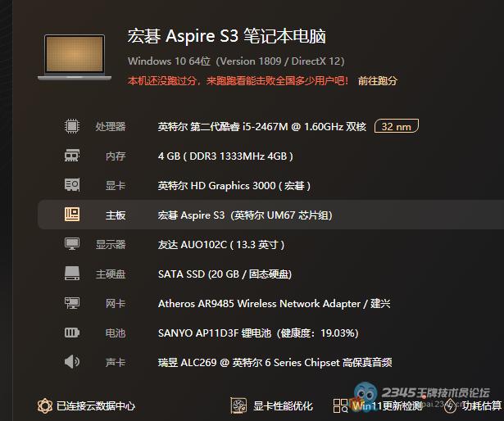This screenshot has width=504, height=421.
Task: Click the memory module icon
Action: click(72, 156)
